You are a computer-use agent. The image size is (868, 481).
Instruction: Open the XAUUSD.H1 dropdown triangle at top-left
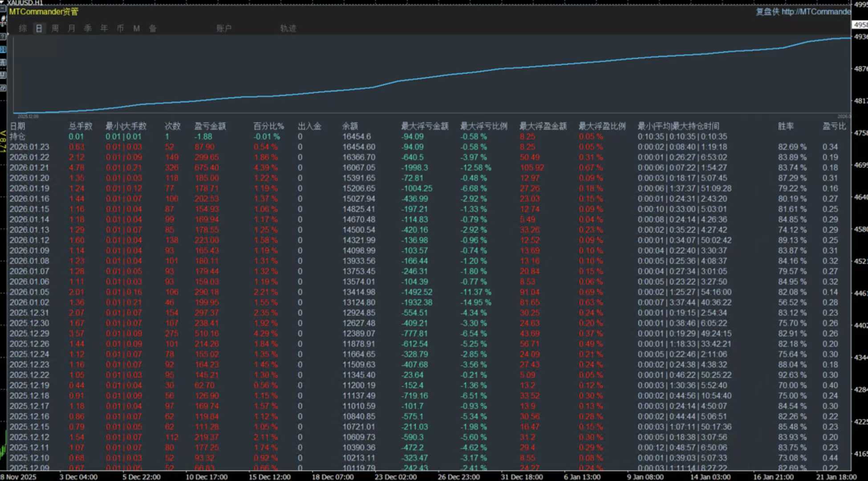click(x=2, y=3)
